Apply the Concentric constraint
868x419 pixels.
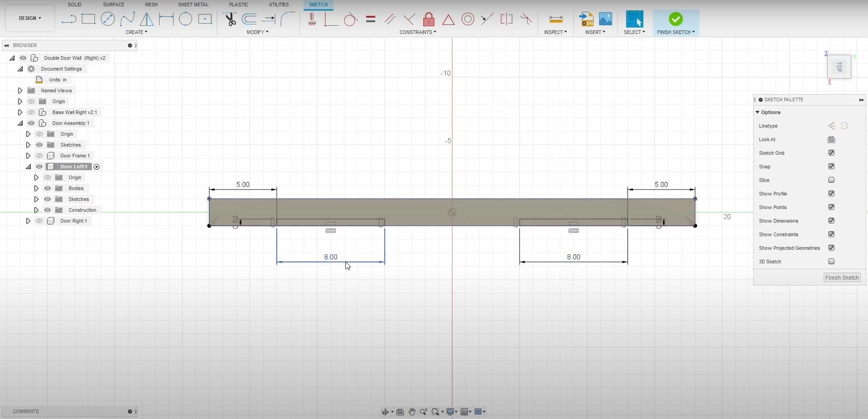468,19
